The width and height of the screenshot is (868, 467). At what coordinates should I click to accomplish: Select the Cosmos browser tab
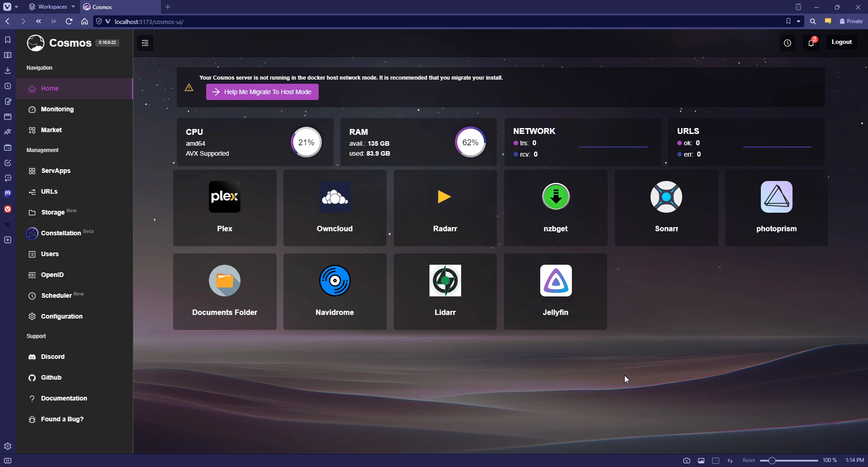point(120,7)
